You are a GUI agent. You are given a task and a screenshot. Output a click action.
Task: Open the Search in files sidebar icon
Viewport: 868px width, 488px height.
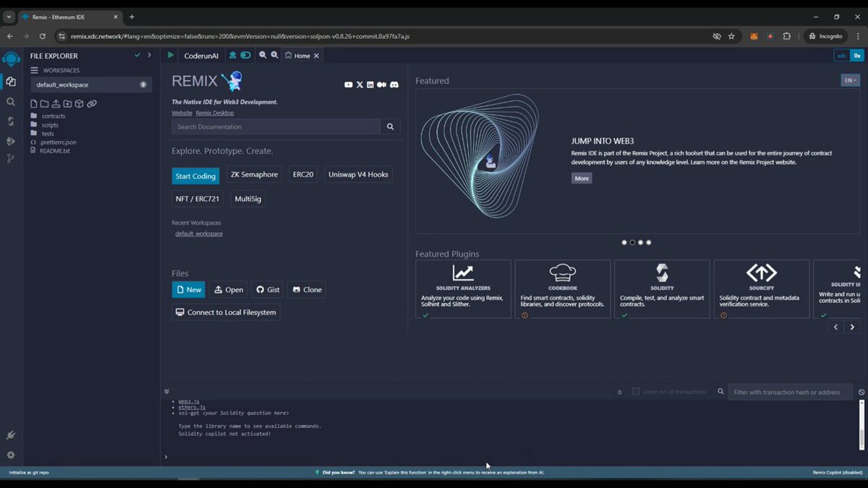click(x=11, y=102)
